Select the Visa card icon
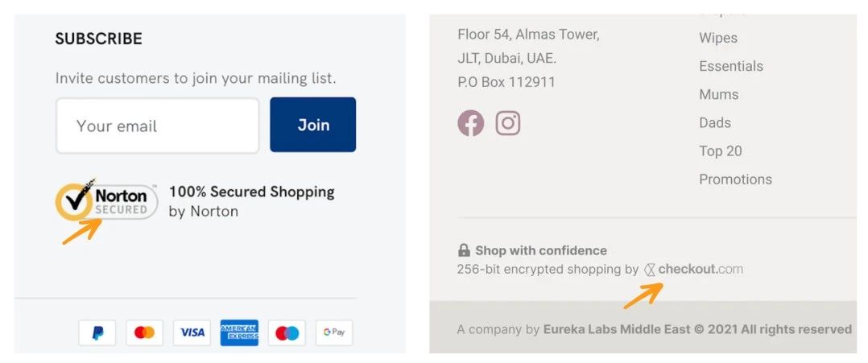Screen dimensions: 868x363 coord(192,332)
